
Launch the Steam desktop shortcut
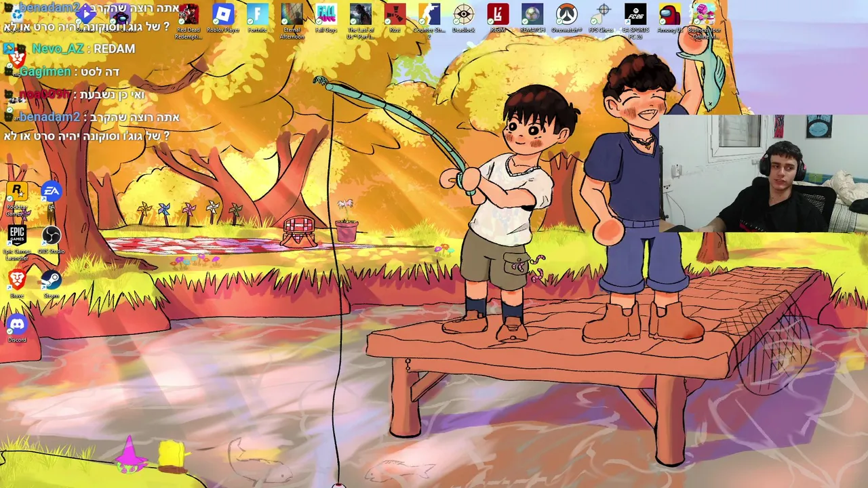pyautogui.click(x=51, y=283)
